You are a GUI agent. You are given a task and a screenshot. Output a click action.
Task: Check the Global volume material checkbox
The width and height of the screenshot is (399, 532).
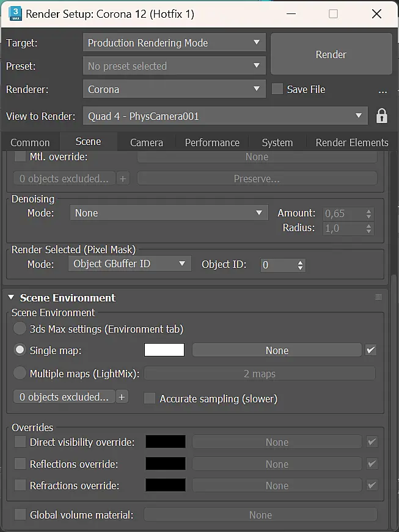click(20, 514)
